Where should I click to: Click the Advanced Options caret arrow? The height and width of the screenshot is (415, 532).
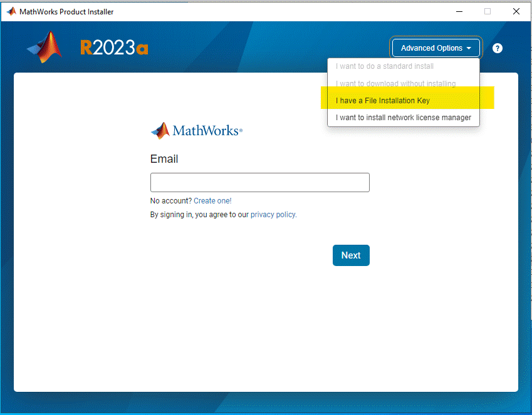pos(469,48)
